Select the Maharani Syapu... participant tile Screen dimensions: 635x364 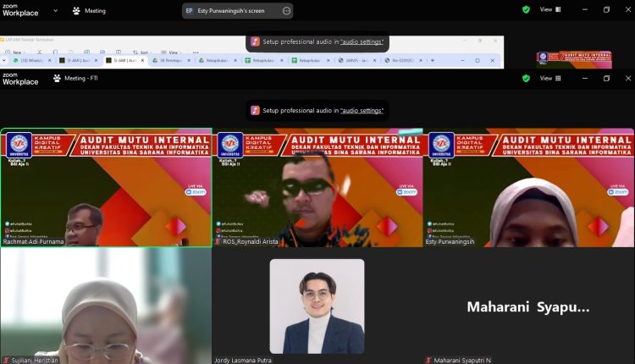[x=529, y=306]
